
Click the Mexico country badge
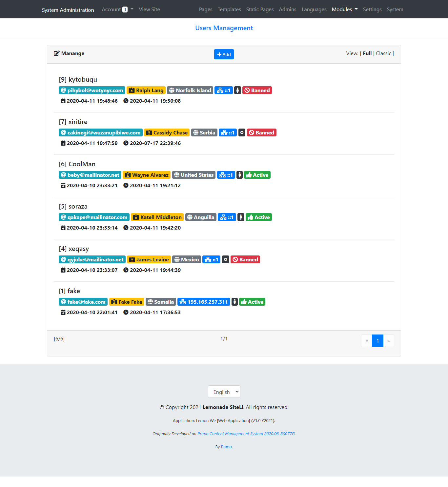pyautogui.click(x=187, y=259)
